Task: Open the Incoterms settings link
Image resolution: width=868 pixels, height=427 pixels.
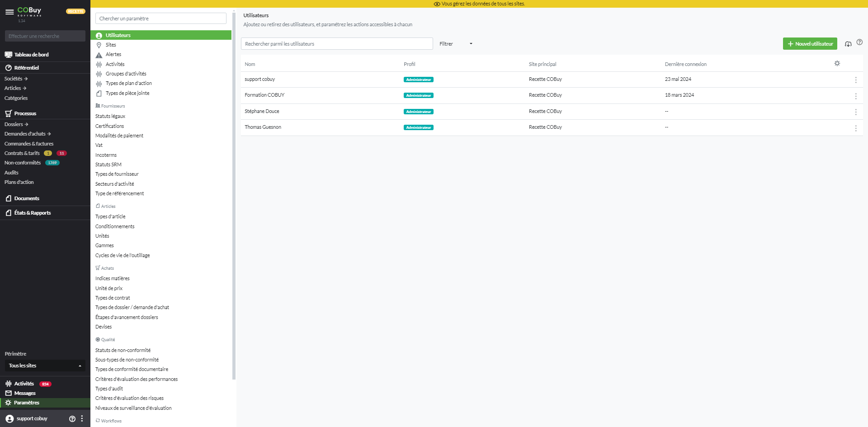Action: [106, 155]
